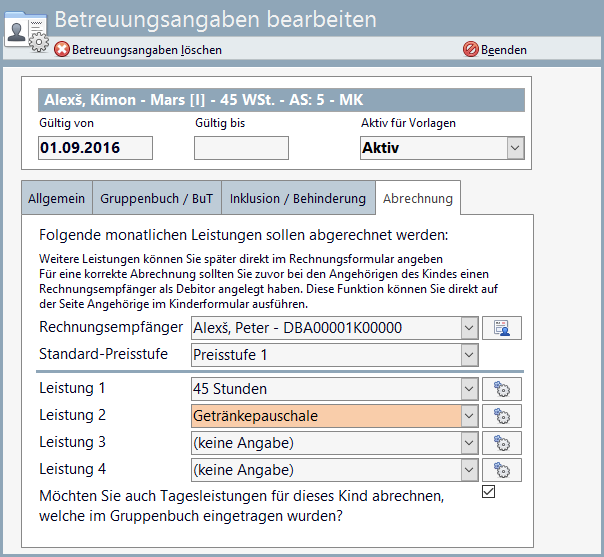Toggle the Tagesleistungen abrechnen checkbox

click(x=488, y=491)
